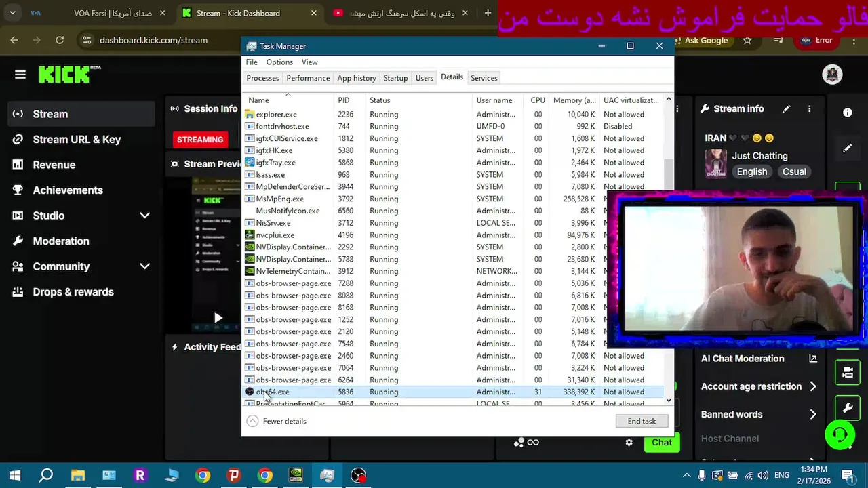The height and width of the screenshot is (488, 868).
Task: Expand the Community sidebar section
Action: (x=144, y=266)
